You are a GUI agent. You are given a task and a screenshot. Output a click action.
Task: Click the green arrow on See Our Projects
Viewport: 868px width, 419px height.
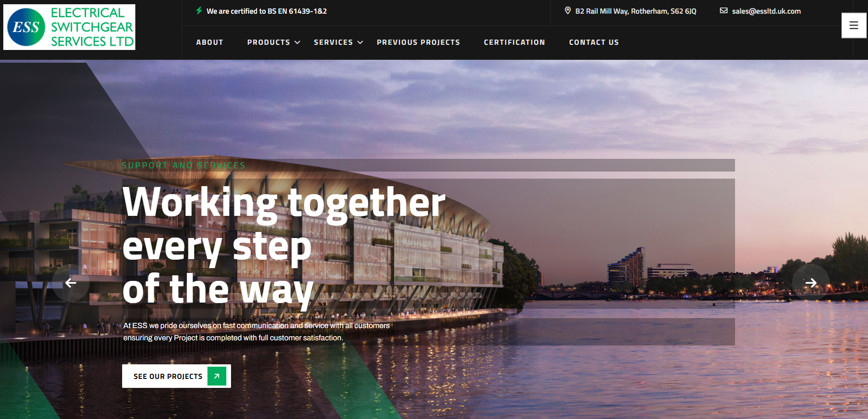tap(217, 376)
